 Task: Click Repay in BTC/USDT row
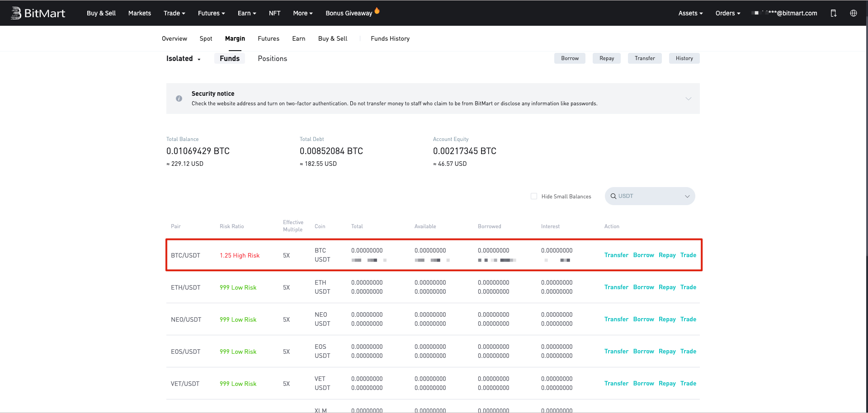tap(667, 255)
